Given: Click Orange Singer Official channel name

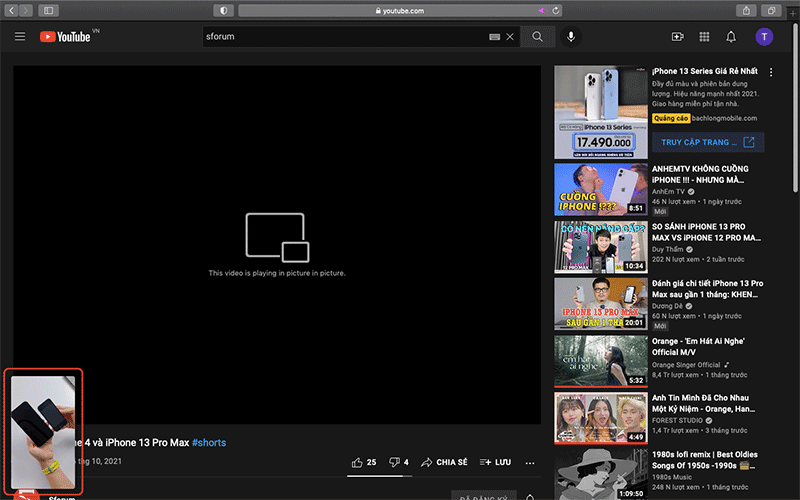Looking at the screenshot, I should (686, 365).
